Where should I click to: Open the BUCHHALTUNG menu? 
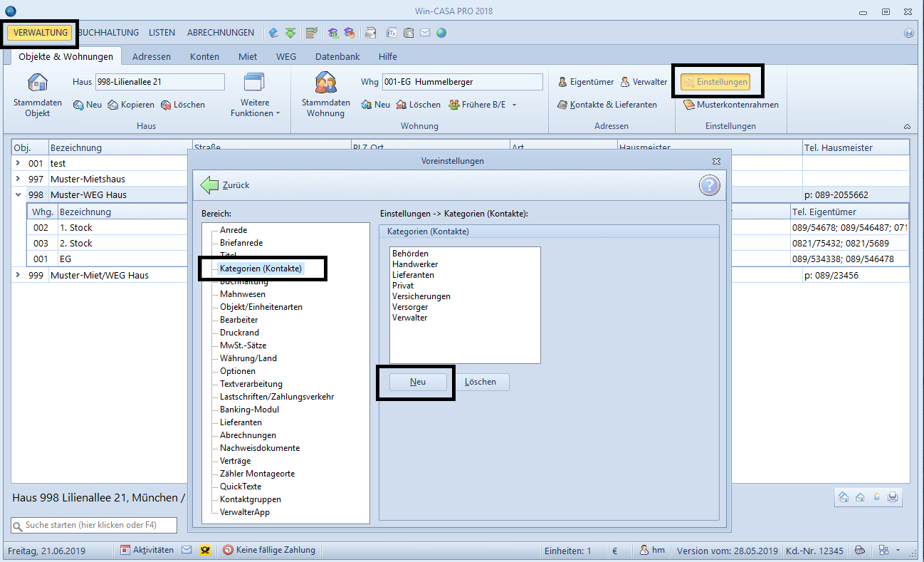point(108,33)
